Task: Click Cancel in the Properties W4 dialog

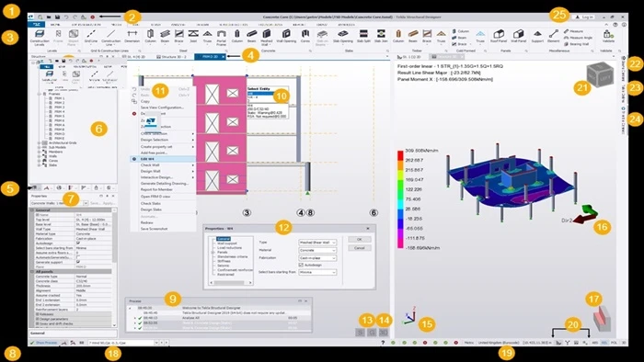Action: tap(360, 248)
